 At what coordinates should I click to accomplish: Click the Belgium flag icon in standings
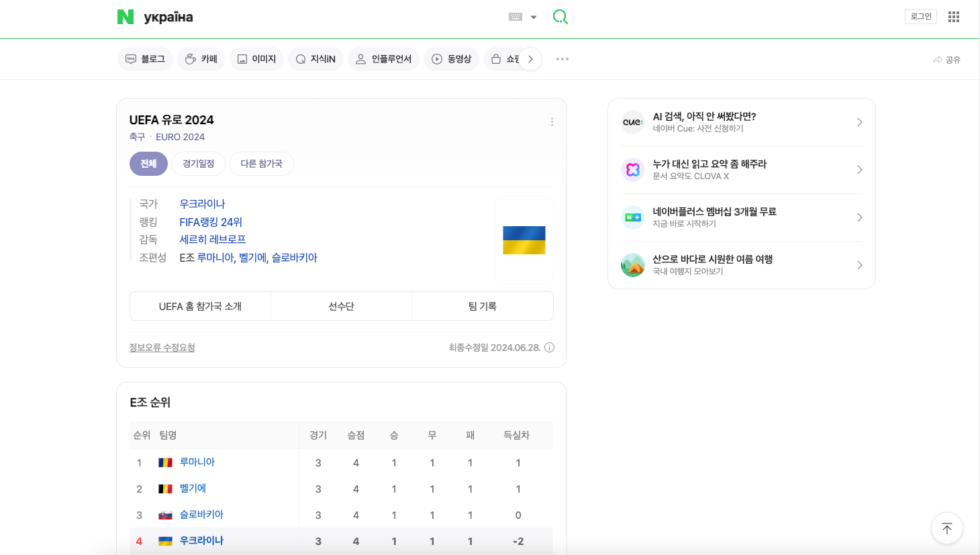pyautogui.click(x=165, y=489)
